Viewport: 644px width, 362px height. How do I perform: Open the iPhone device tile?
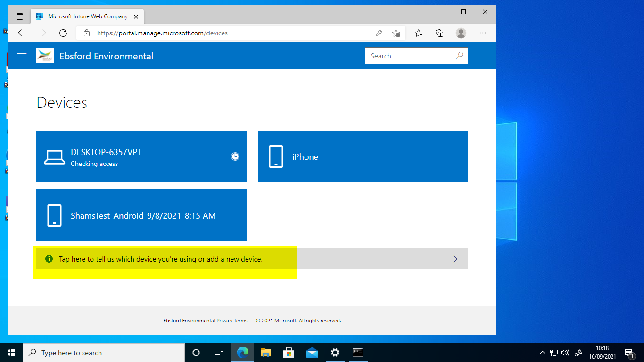tap(363, 156)
